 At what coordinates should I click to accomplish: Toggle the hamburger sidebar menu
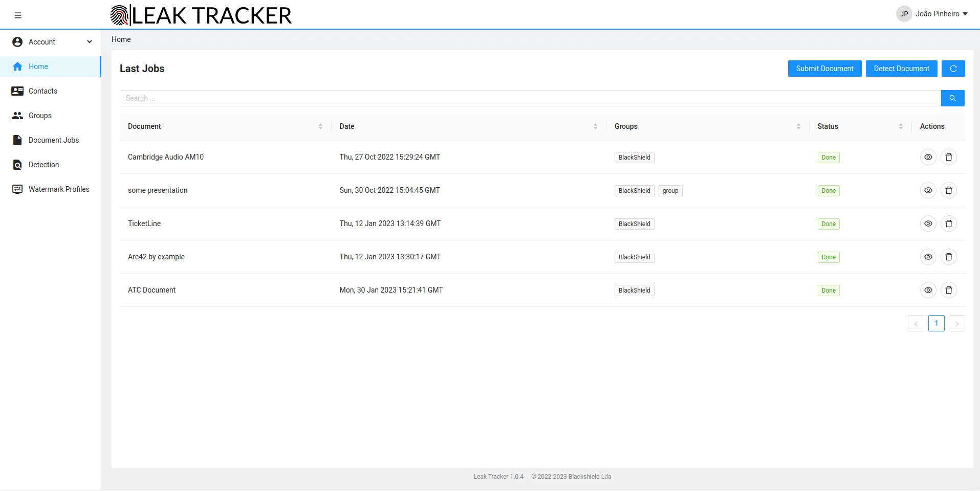[18, 15]
